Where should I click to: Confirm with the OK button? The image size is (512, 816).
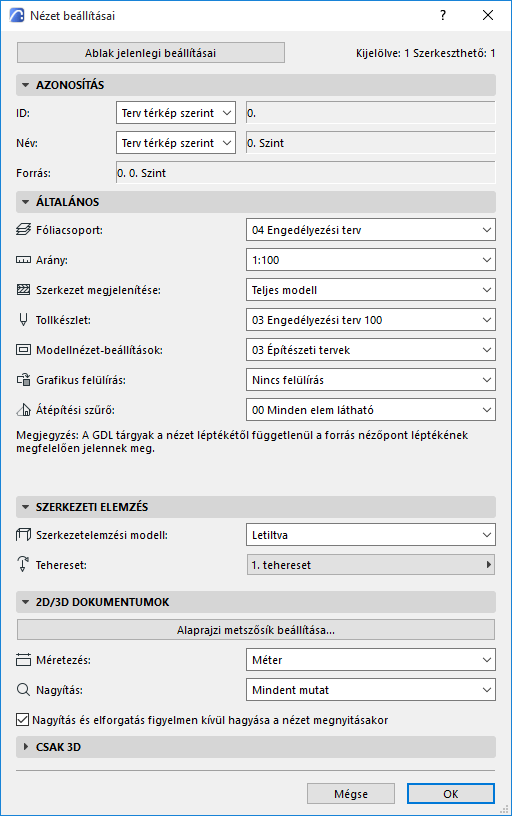pyautogui.click(x=451, y=794)
